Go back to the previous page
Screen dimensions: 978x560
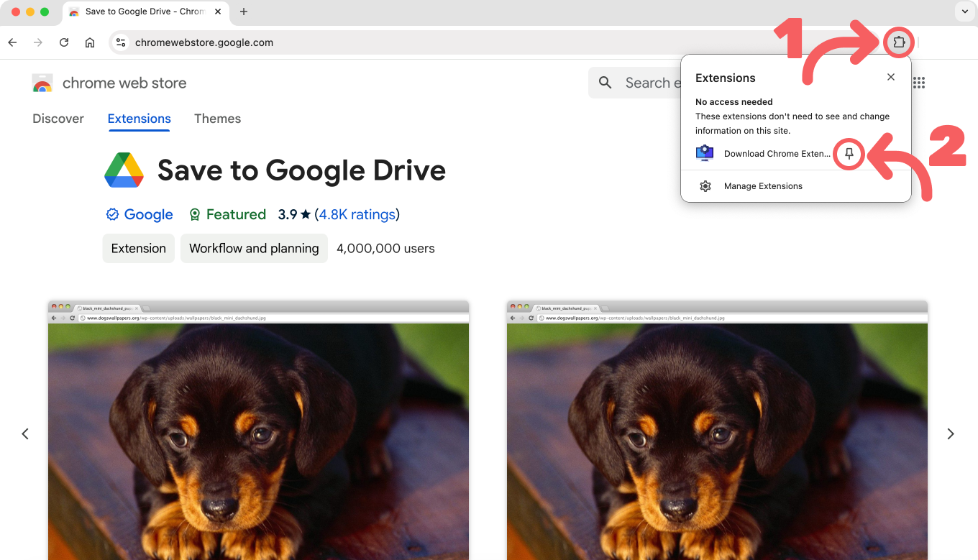(x=12, y=42)
